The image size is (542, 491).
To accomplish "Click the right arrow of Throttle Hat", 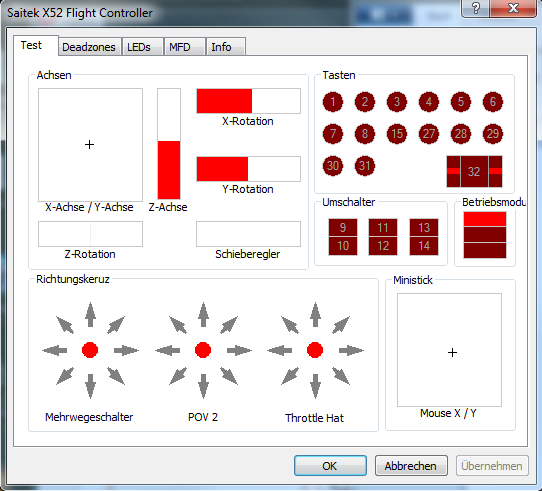I will click(351, 350).
